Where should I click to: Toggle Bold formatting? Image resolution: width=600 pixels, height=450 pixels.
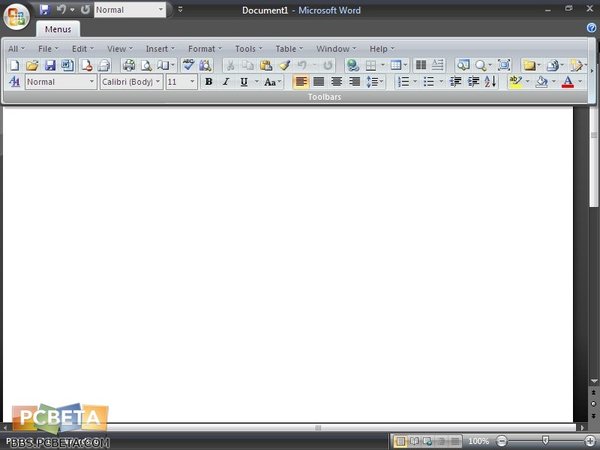tap(209, 82)
